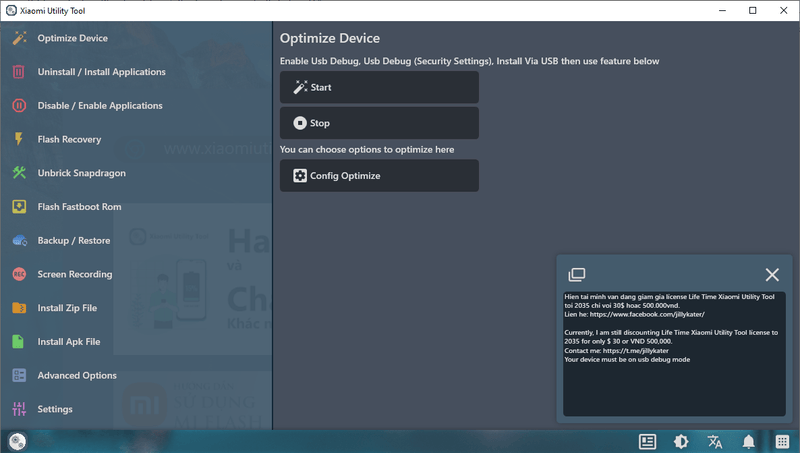Open the language translate icon
Screen dimensions: 800x453
pos(715,441)
